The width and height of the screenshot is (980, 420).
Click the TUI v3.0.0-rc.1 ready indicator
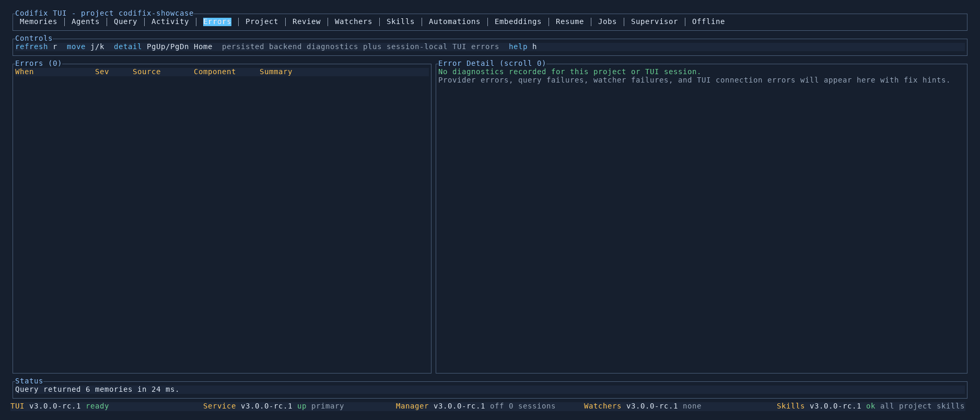(60, 406)
